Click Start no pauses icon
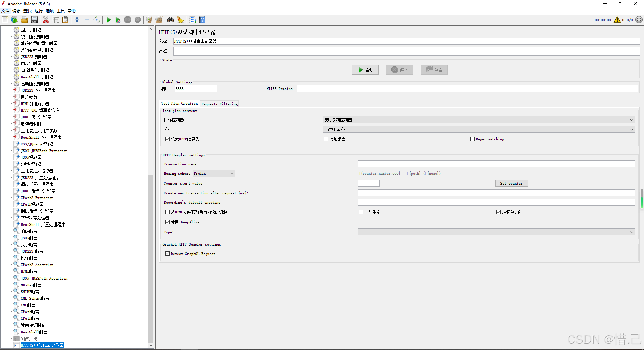Image resolution: width=644 pixels, height=350 pixels. tap(118, 20)
